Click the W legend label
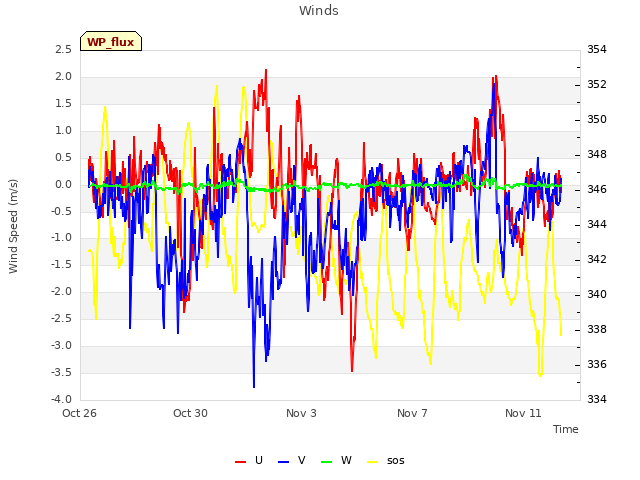Viewport: 640px width, 480px height. (346, 460)
